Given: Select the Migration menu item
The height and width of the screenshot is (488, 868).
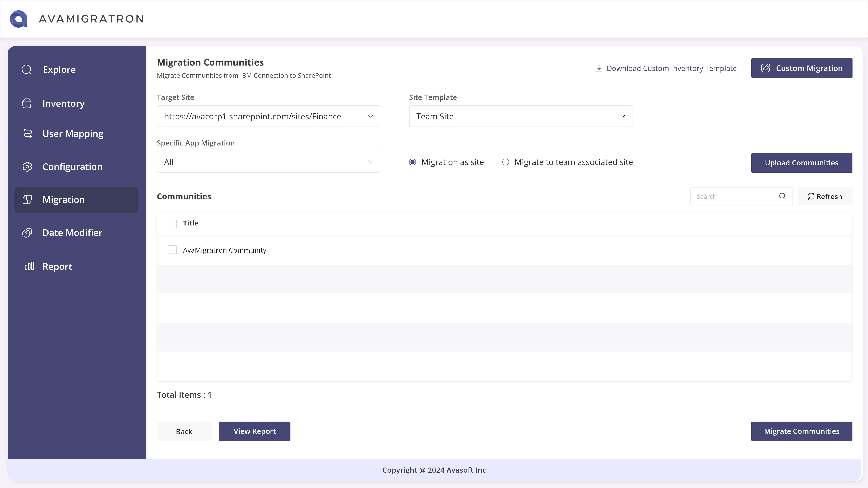Looking at the screenshot, I should coord(77,200).
